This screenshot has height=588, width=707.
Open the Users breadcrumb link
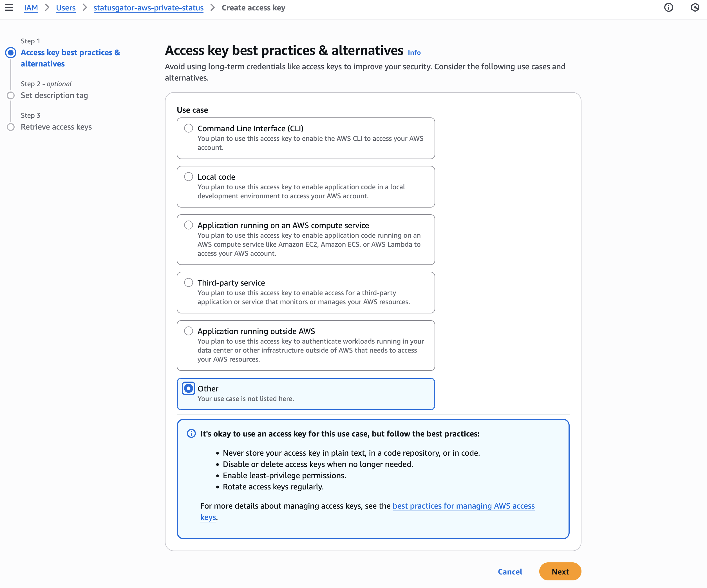(66, 8)
